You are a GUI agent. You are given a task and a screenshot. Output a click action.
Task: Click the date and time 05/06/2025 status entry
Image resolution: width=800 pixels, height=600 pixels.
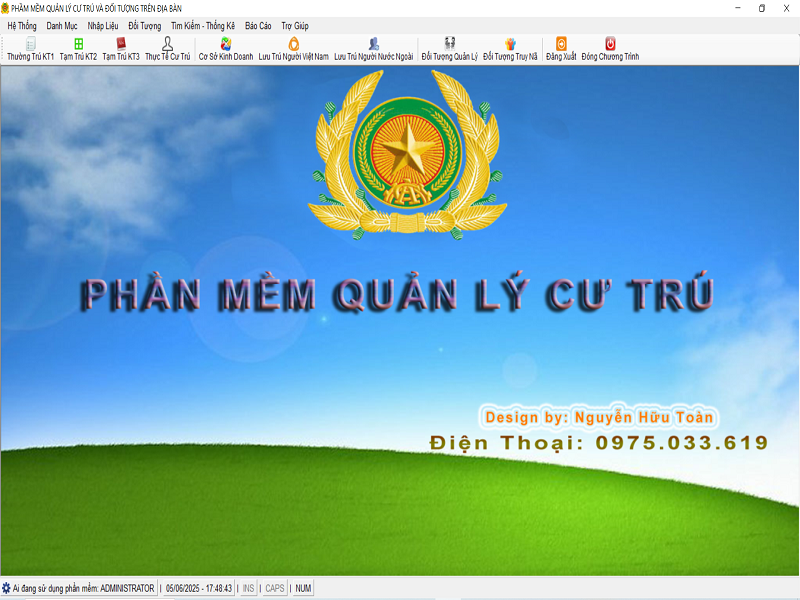(199, 588)
